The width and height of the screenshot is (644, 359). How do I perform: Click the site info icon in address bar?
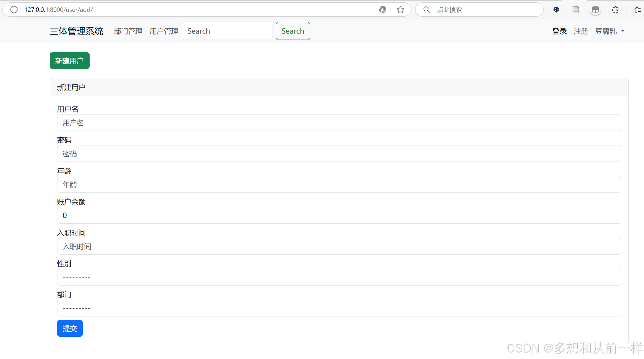tap(14, 10)
